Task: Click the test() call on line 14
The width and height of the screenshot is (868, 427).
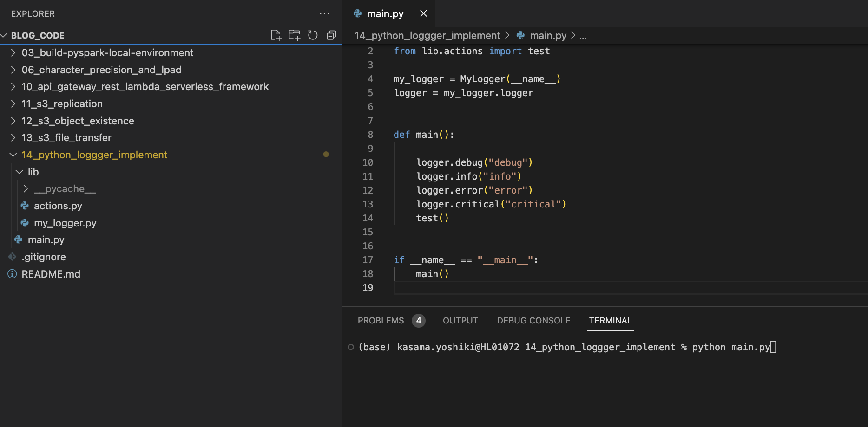Action: coord(432,218)
